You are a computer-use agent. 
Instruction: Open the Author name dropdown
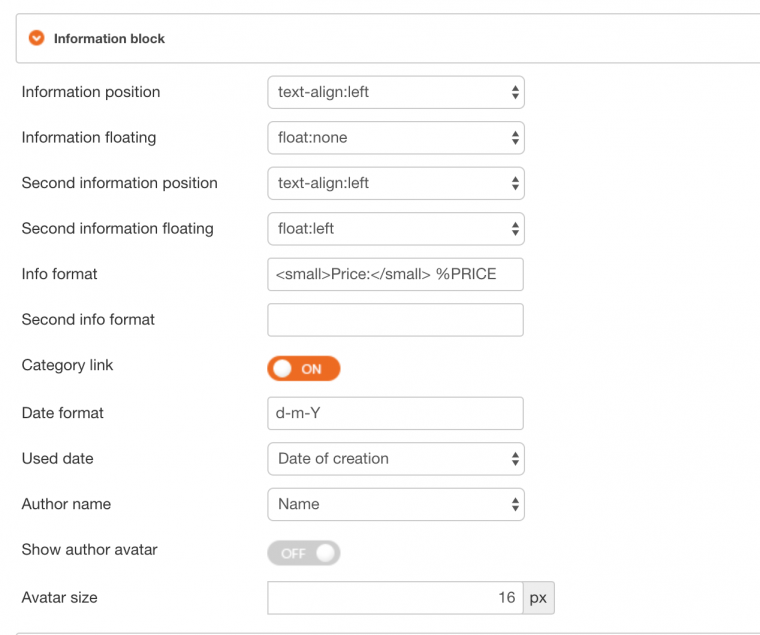(395, 504)
